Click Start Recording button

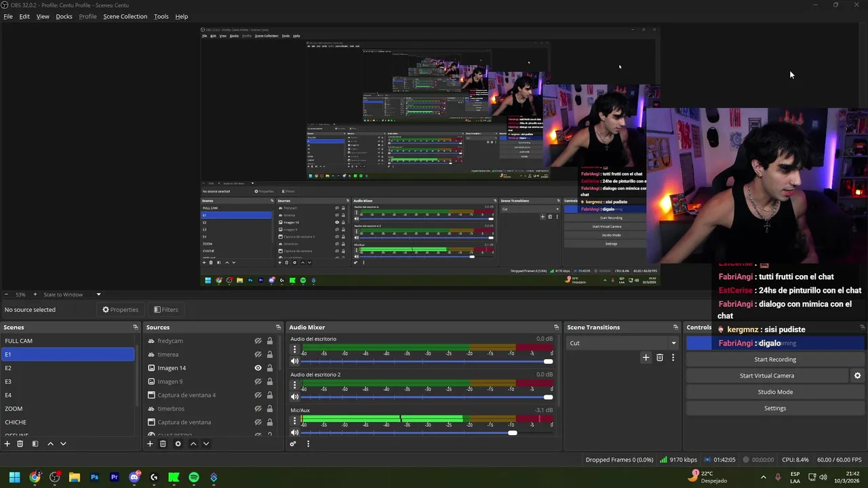click(x=775, y=359)
